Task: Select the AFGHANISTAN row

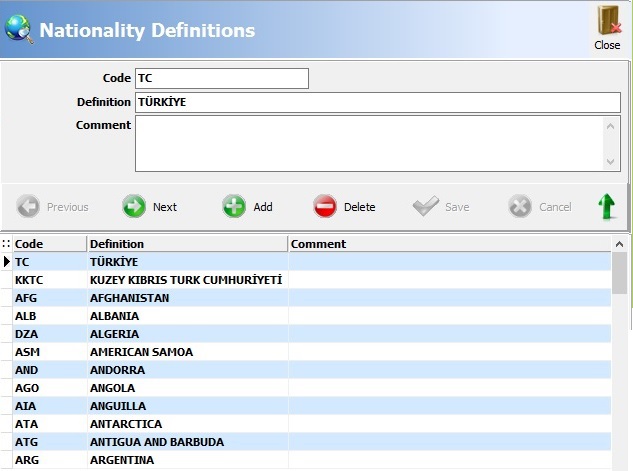Action: [306, 298]
